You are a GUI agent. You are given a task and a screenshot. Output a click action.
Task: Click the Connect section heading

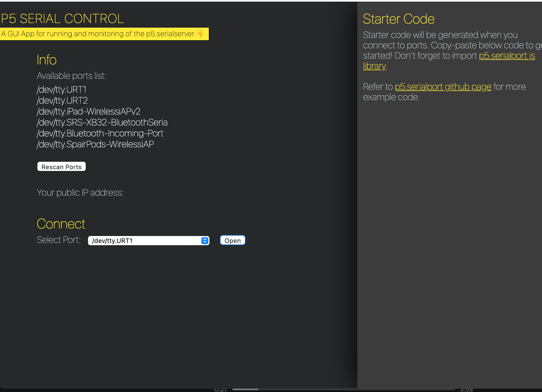61,224
